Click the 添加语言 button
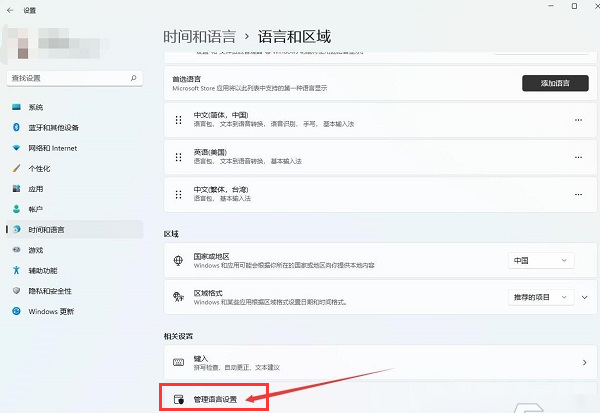The image size is (600, 413). (x=555, y=83)
